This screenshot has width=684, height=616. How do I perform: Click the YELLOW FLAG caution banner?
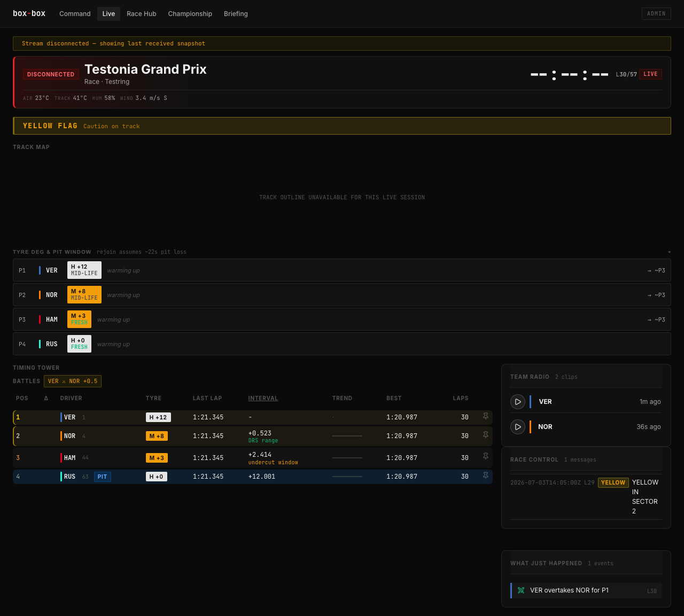pos(342,126)
